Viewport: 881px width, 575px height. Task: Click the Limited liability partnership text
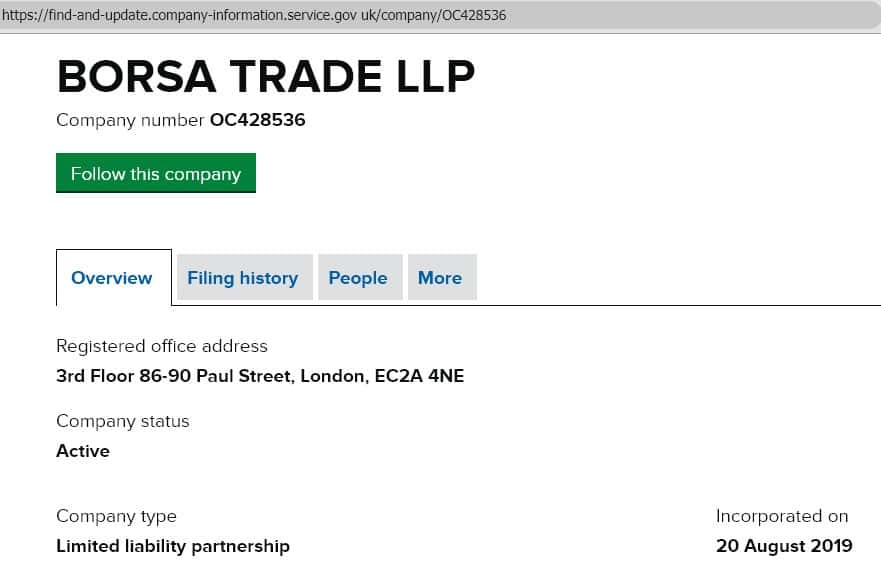pyautogui.click(x=173, y=547)
